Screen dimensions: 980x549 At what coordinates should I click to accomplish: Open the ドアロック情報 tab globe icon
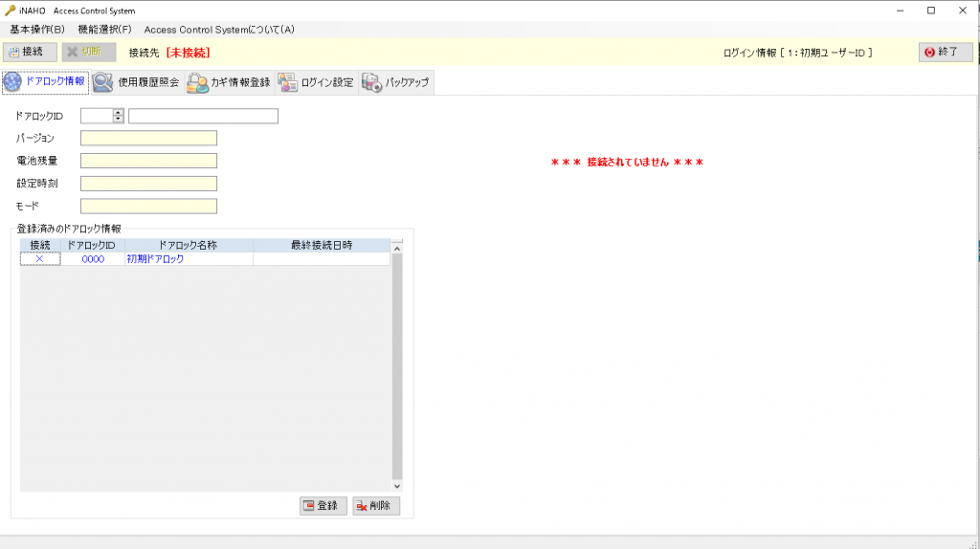13,82
